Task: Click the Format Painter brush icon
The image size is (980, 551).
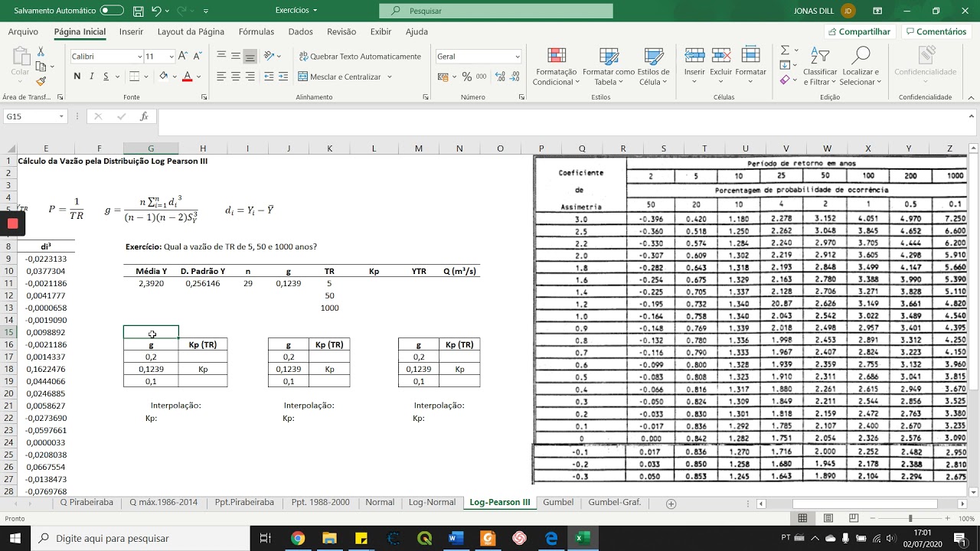Action: click(41, 81)
